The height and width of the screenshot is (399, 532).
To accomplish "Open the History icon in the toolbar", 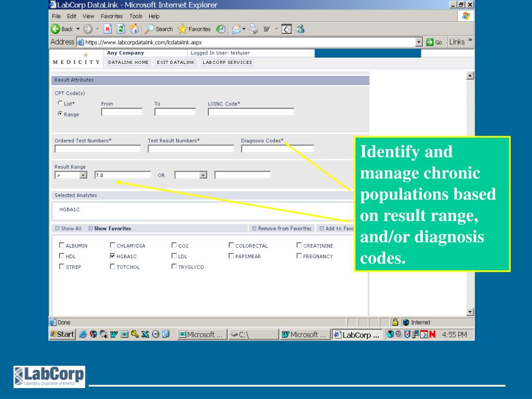I will (221, 29).
